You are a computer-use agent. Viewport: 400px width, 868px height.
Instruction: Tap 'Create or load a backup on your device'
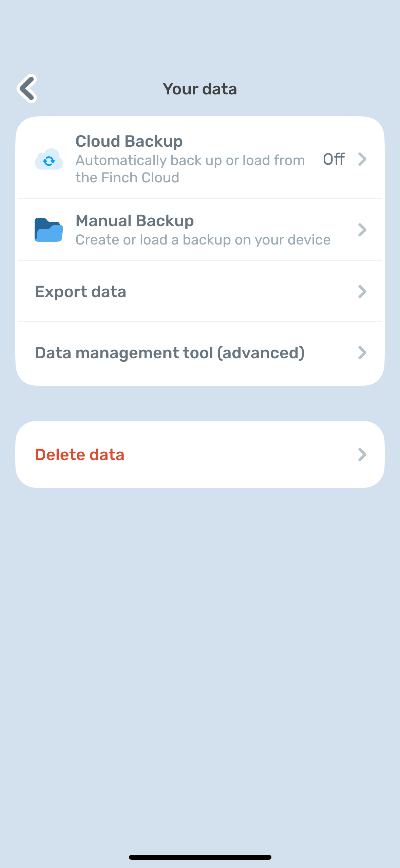click(203, 239)
